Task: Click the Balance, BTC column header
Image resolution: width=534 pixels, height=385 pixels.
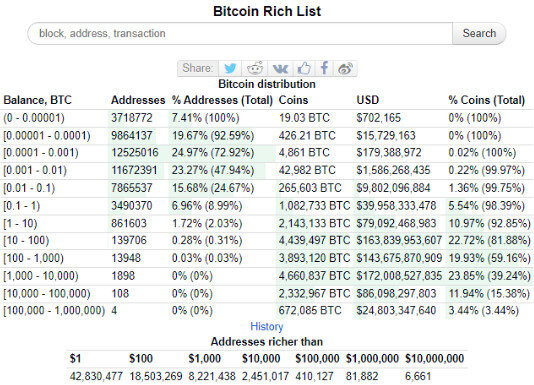Action: (37, 100)
